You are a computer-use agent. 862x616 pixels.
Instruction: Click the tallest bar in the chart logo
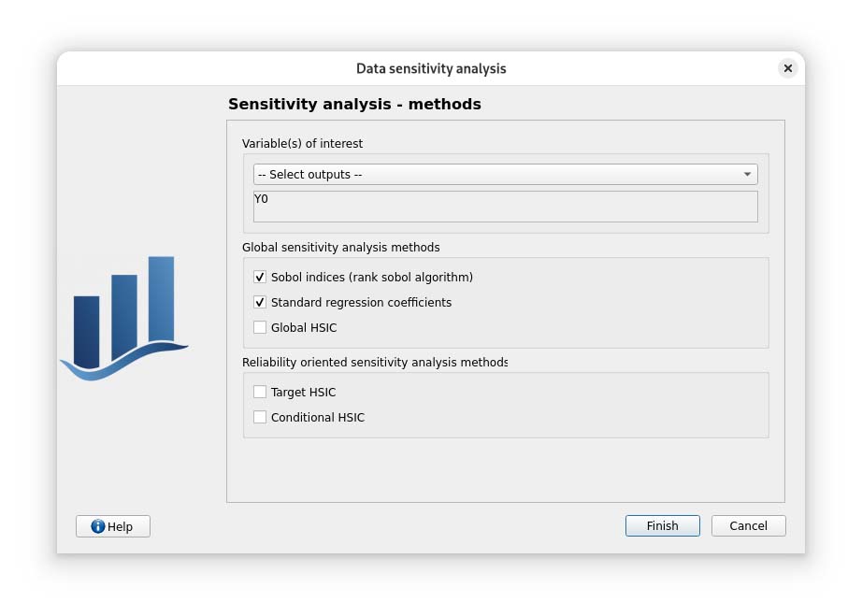point(161,297)
